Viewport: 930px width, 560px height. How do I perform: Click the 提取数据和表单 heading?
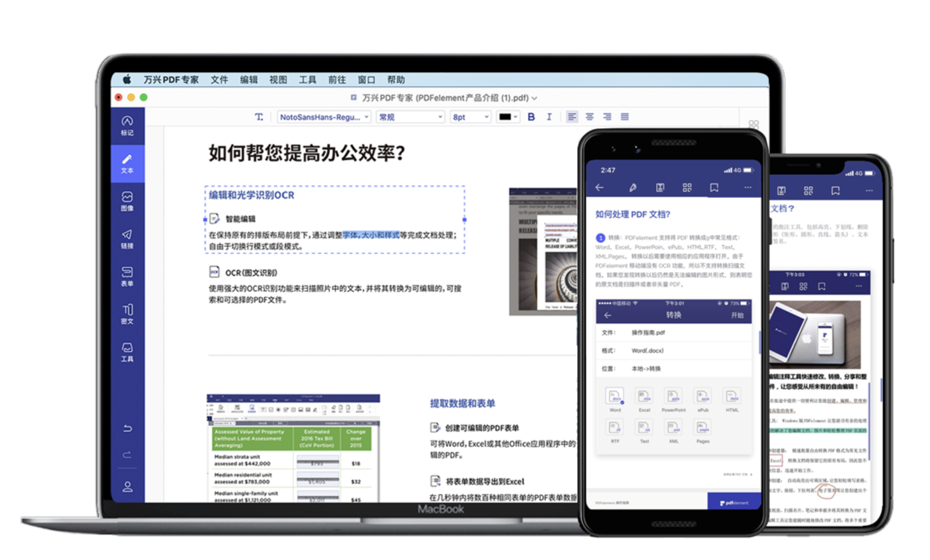[x=462, y=403]
